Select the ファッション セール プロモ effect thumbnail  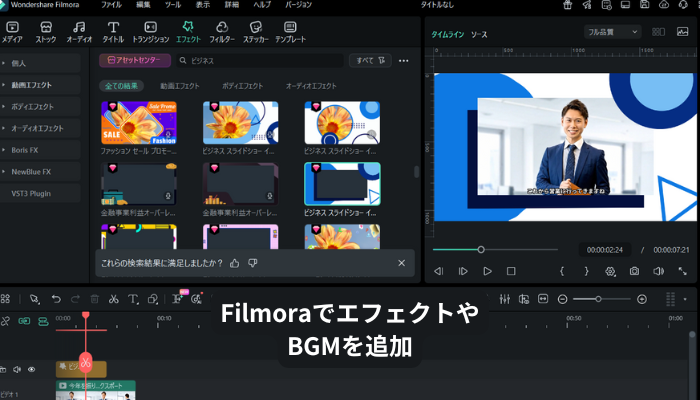click(139, 123)
